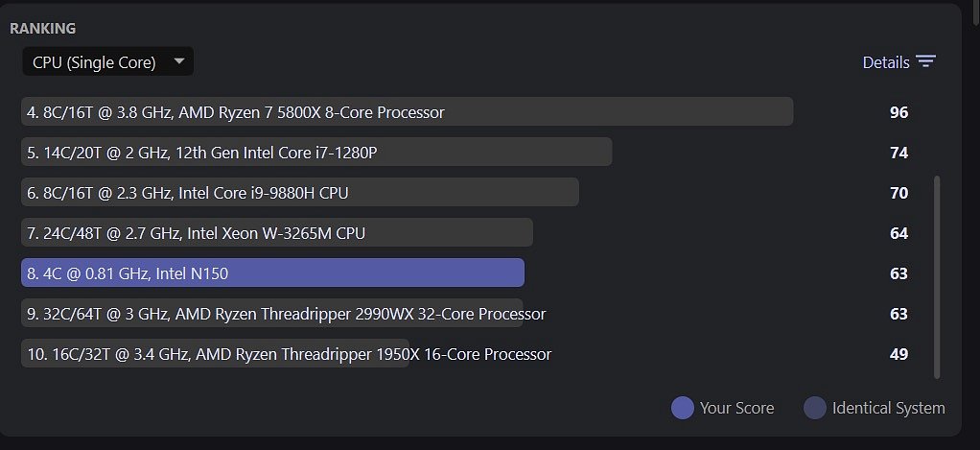Image resolution: width=980 pixels, height=450 pixels.
Task: Click the Identical System legend label
Action: pos(888,408)
